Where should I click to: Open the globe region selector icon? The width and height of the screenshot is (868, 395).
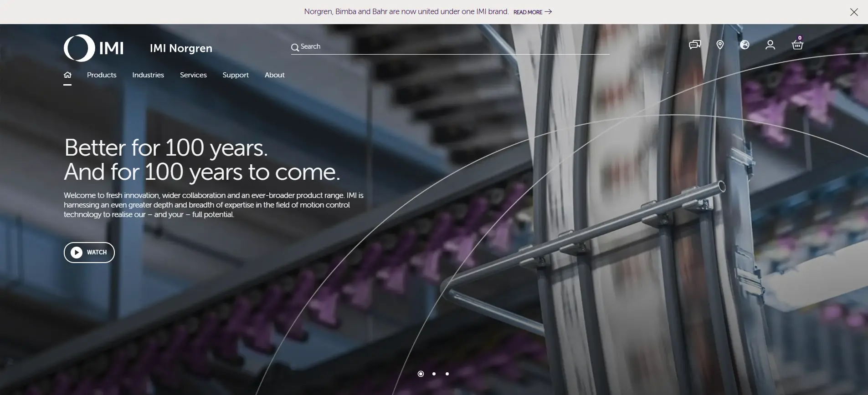point(745,45)
